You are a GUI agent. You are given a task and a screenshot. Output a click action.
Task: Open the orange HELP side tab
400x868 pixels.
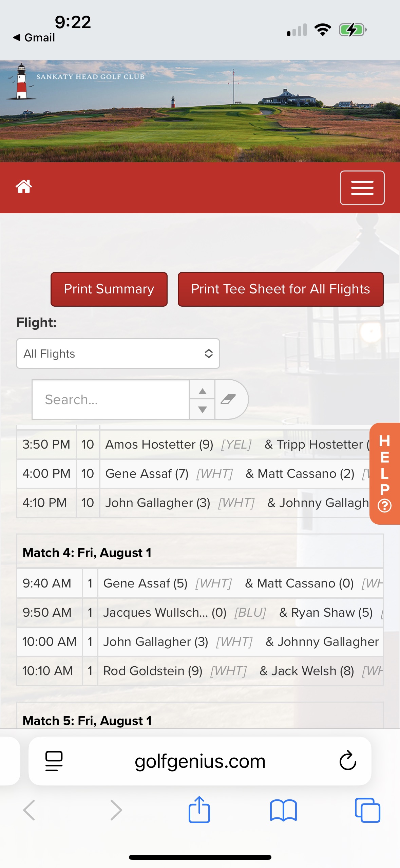point(385,473)
